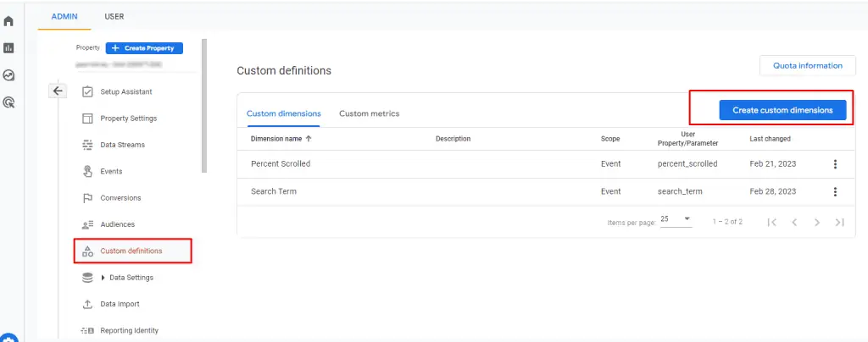Click the Description column header

(453, 139)
